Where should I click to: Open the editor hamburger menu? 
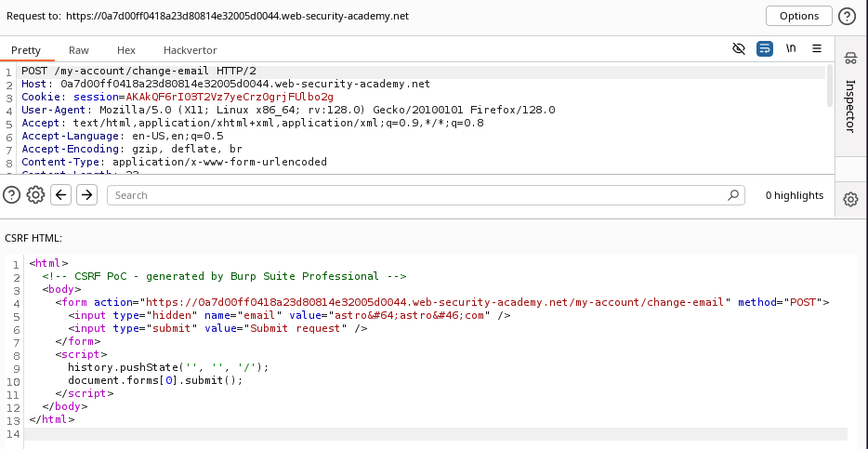817,48
